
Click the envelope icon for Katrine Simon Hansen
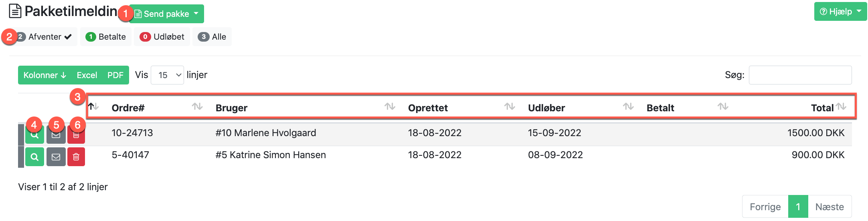(56, 157)
